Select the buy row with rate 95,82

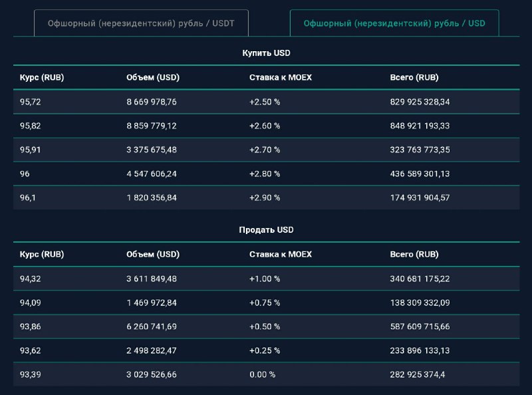click(x=267, y=126)
